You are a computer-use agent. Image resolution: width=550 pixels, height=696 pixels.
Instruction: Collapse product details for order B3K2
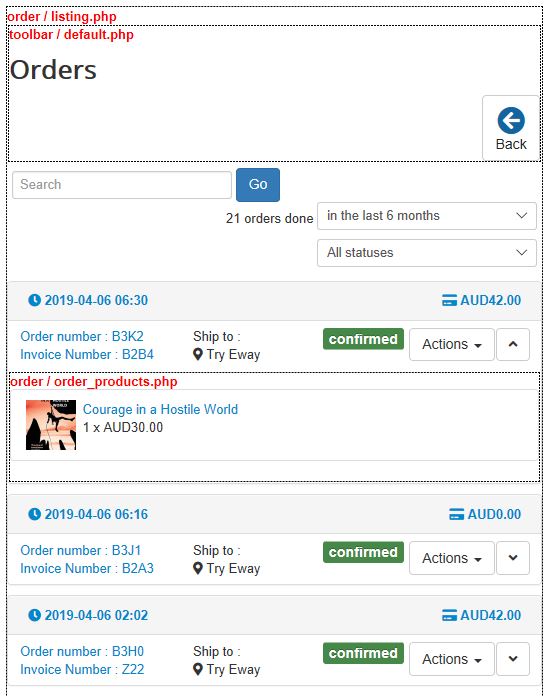click(x=513, y=344)
